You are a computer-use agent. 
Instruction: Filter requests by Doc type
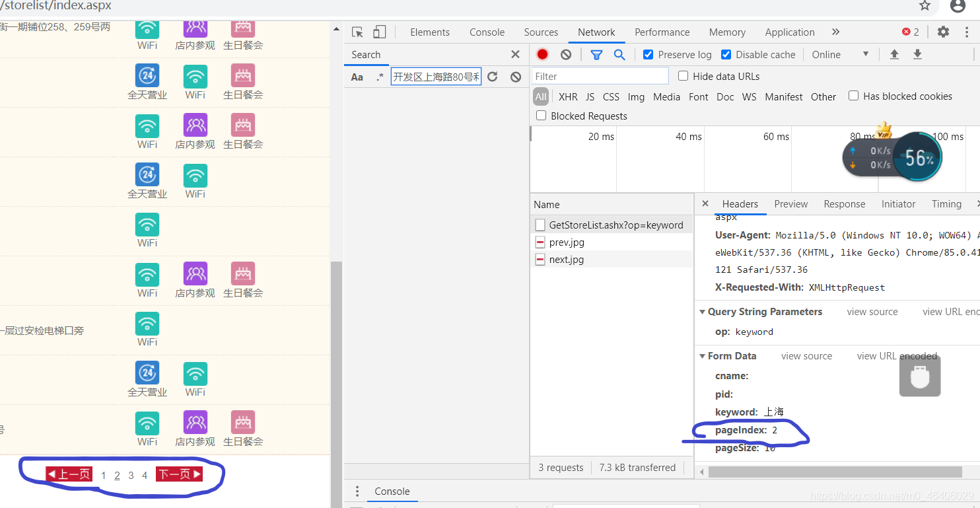725,96
